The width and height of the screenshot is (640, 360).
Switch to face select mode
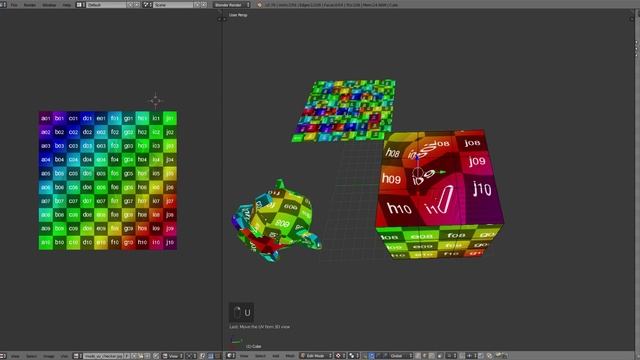(431, 356)
